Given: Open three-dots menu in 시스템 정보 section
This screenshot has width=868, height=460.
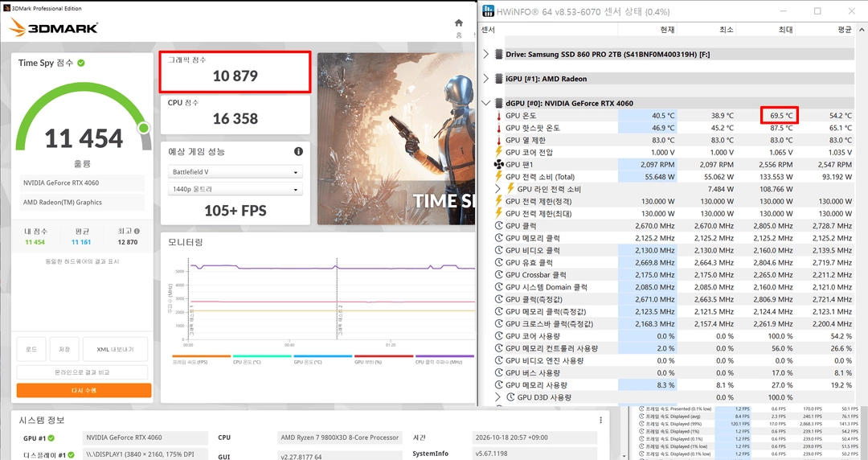Looking at the screenshot, I should pyautogui.click(x=600, y=420).
